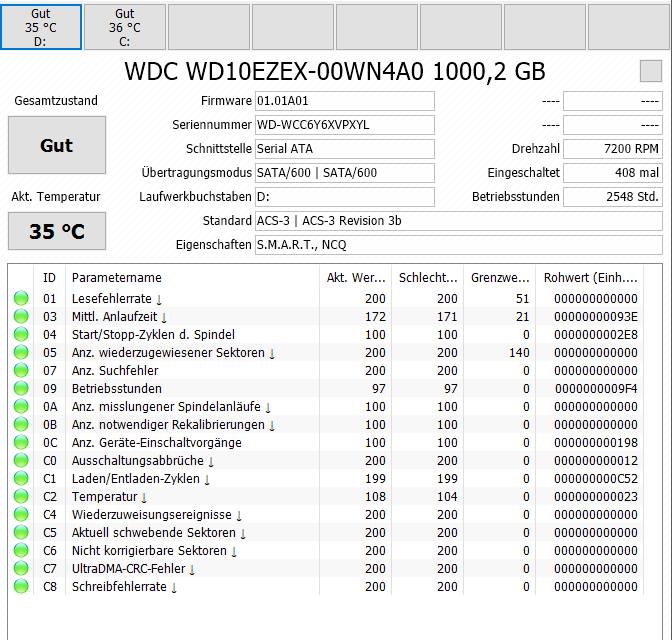Click the gray square button beside the drive title
Image resolution: width=672 pixels, height=640 pixels.
click(x=651, y=71)
